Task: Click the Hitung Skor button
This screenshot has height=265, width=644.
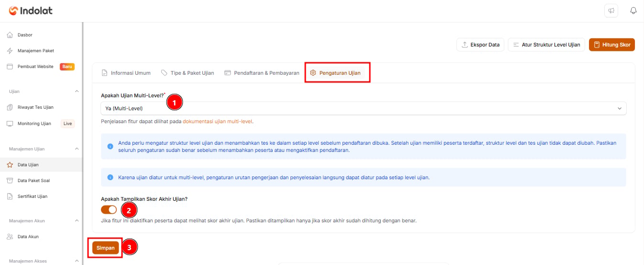Action: click(612, 45)
